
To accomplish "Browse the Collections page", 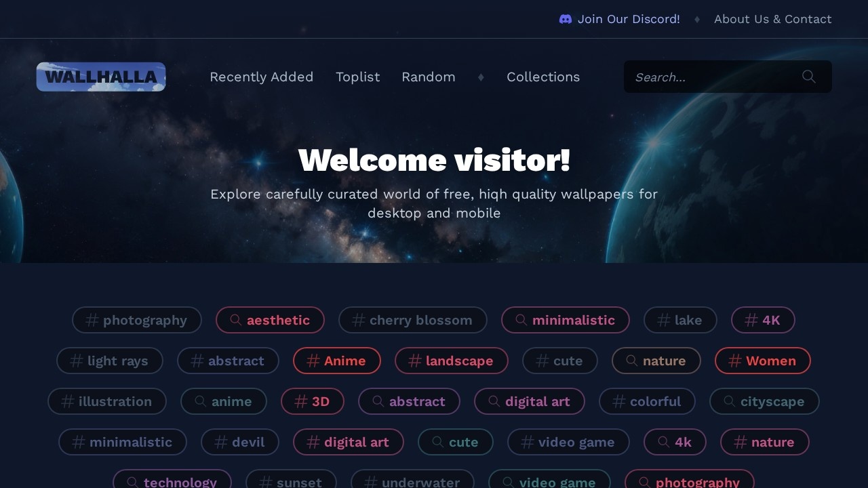I will [543, 77].
